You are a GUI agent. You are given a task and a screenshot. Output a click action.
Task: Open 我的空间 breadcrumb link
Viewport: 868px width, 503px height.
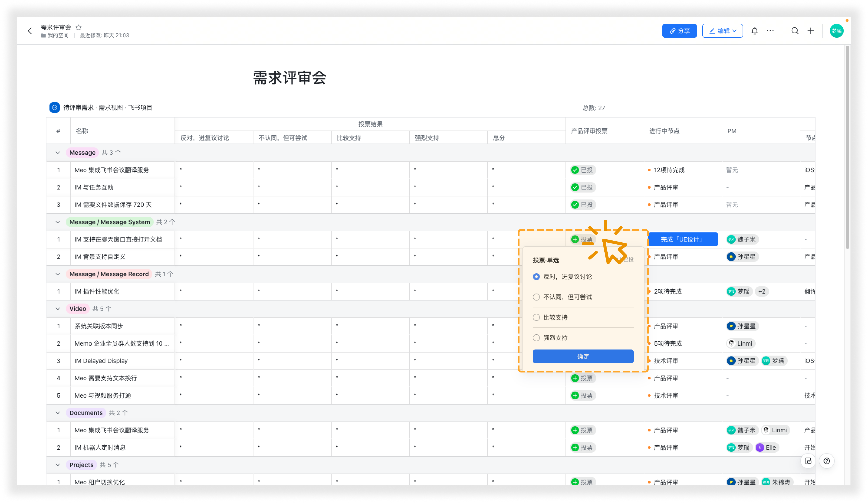click(x=58, y=36)
